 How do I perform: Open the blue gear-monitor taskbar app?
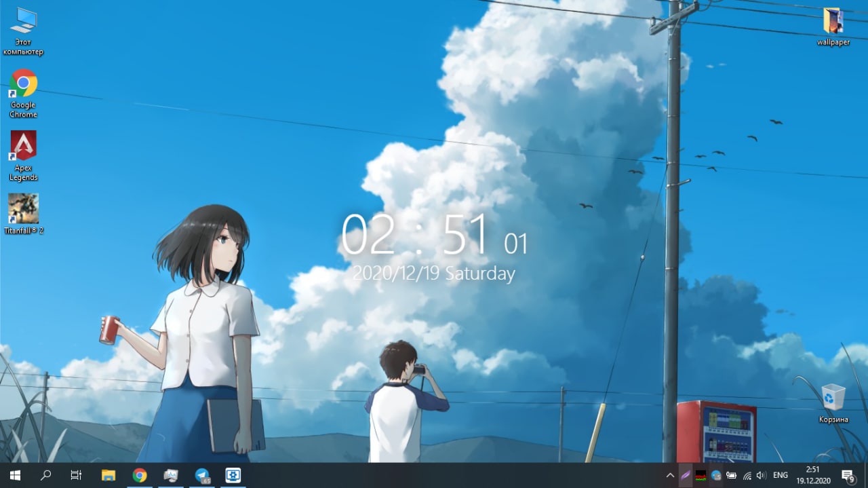click(x=233, y=475)
